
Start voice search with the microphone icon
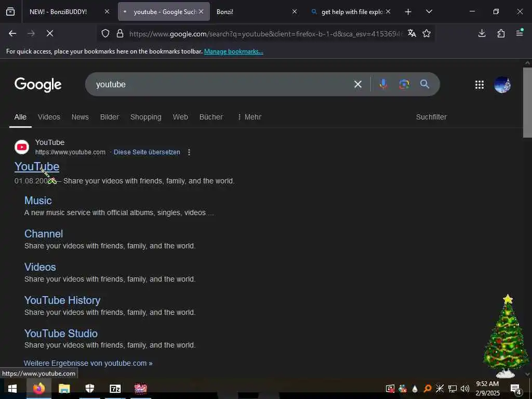[383, 84]
